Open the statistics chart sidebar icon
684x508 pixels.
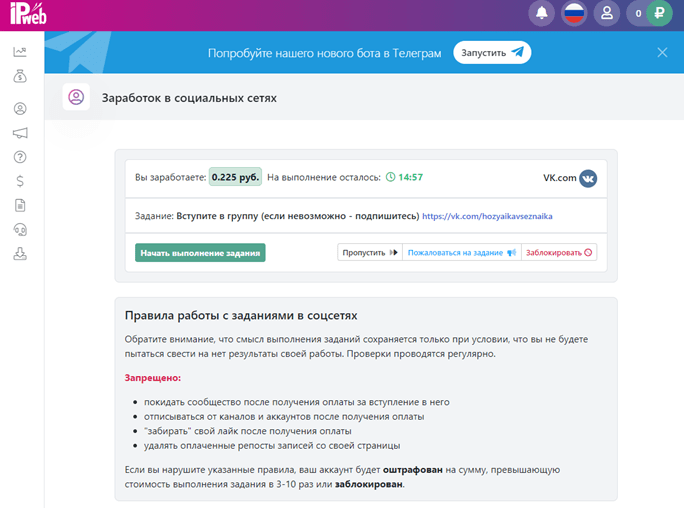20,52
